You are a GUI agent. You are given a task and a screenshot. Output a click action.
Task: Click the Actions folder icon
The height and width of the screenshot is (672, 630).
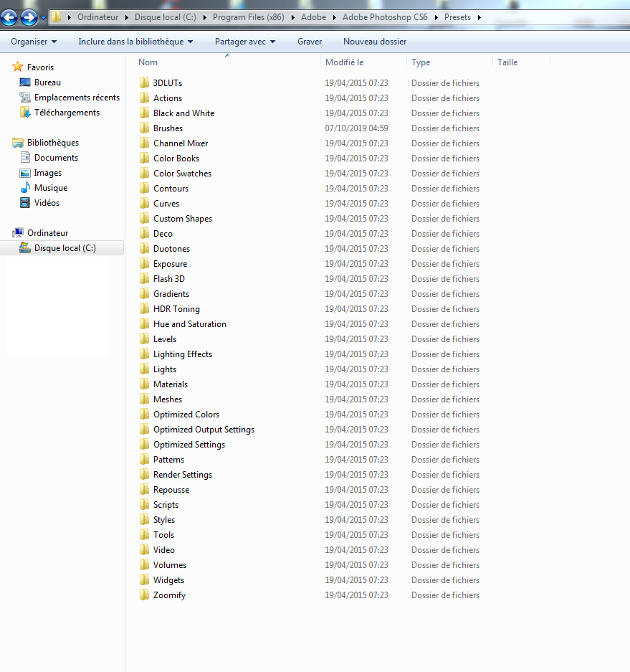(x=144, y=98)
